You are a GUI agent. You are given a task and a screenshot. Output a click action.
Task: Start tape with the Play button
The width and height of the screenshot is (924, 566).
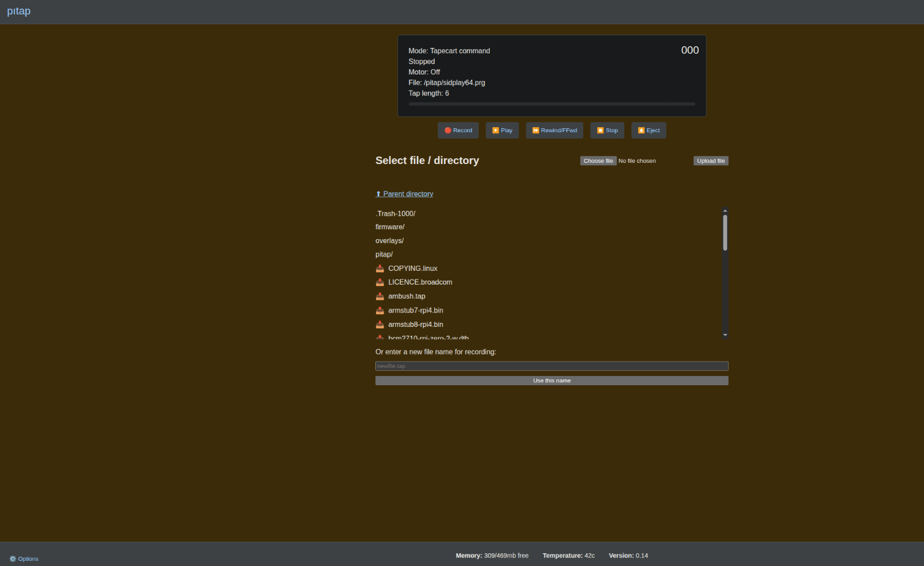click(502, 131)
